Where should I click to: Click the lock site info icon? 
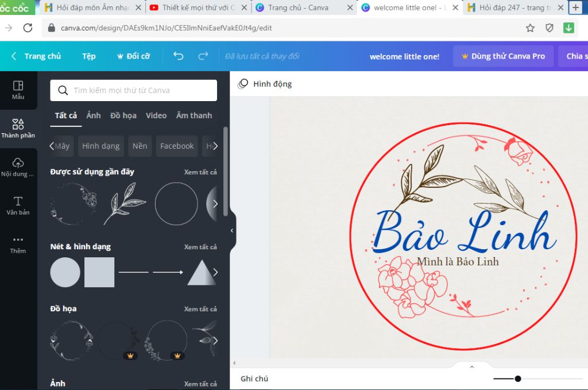pos(52,28)
